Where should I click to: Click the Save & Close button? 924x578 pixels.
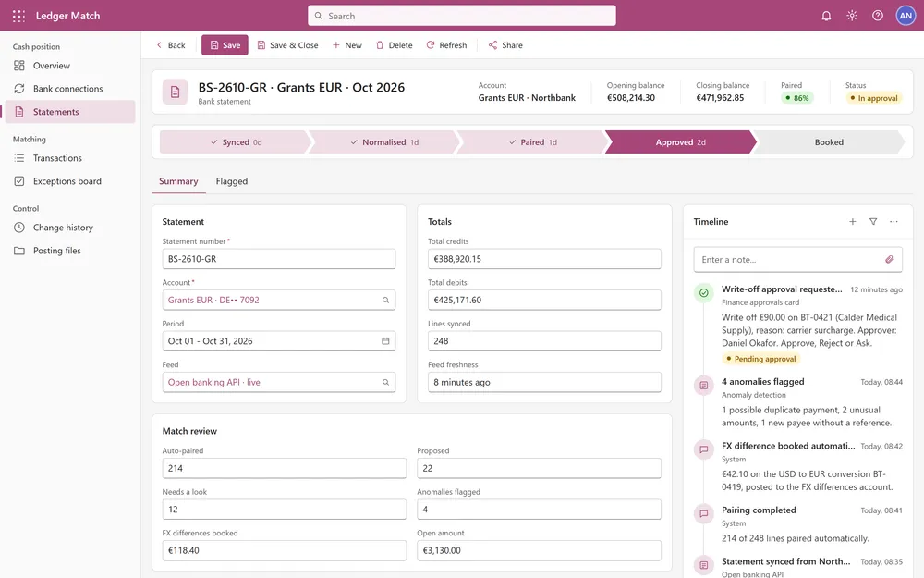pyautogui.click(x=287, y=45)
